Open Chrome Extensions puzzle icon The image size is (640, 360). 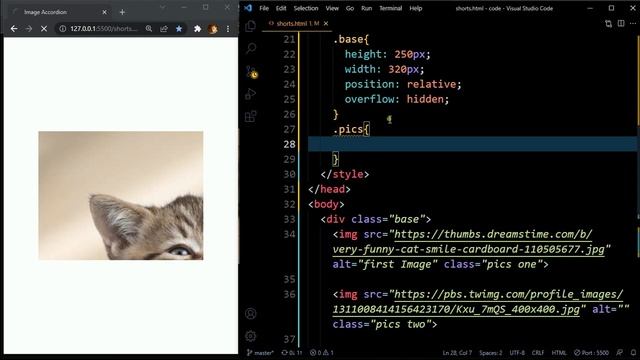tap(198, 29)
